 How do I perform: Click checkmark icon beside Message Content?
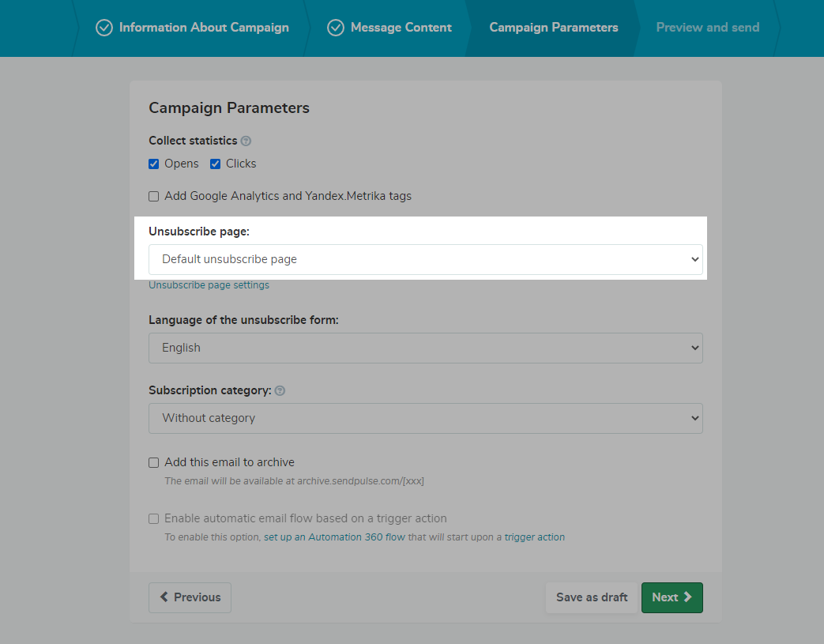[x=336, y=28]
